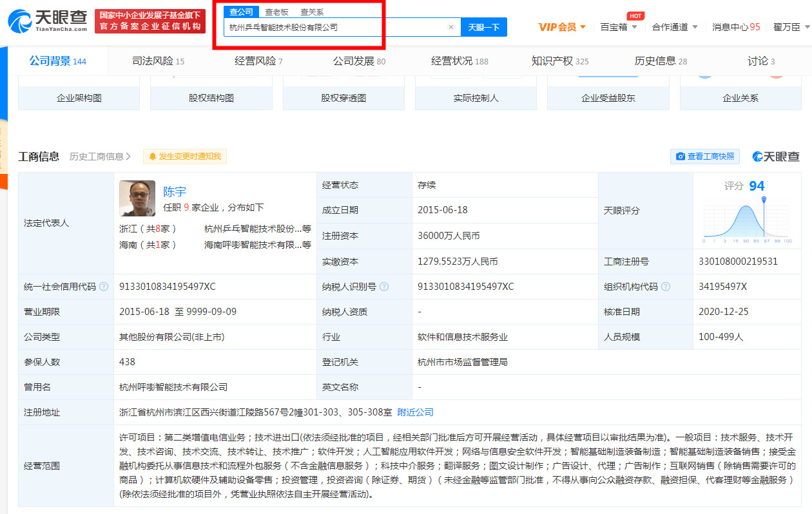Image resolution: width=812 pixels, height=514 pixels.
Task: Expand the 百宝箱 menu
Action: pos(619,27)
